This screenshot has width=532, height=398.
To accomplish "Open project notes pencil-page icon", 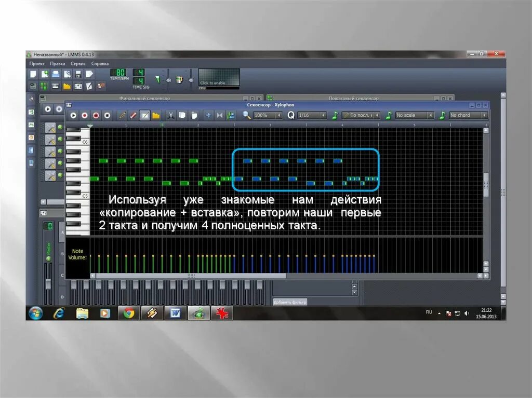I will point(89,86).
